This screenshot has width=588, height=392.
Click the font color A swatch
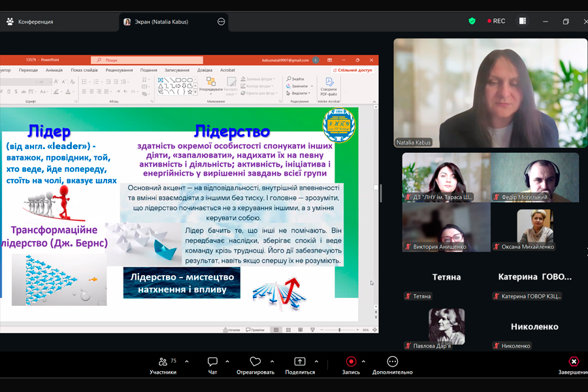(68, 91)
